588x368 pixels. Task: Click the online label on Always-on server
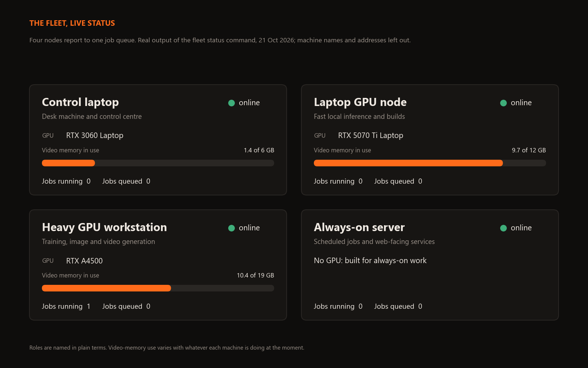pos(521,228)
